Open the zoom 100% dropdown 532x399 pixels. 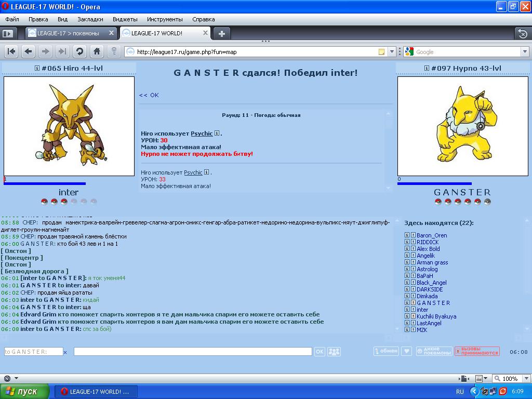pyautogui.click(x=526, y=378)
